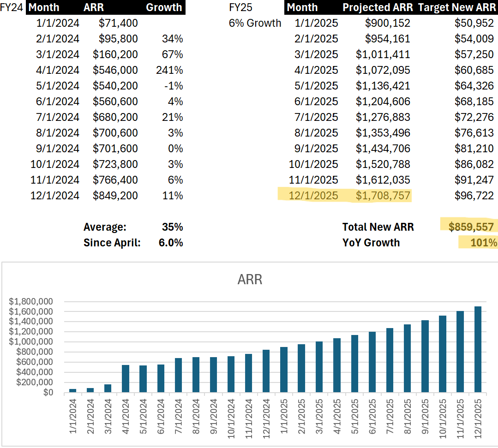Click the highlighted $1,708,757 cell
The width and height of the screenshot is (498, 448).
click(x=383, y=196)
